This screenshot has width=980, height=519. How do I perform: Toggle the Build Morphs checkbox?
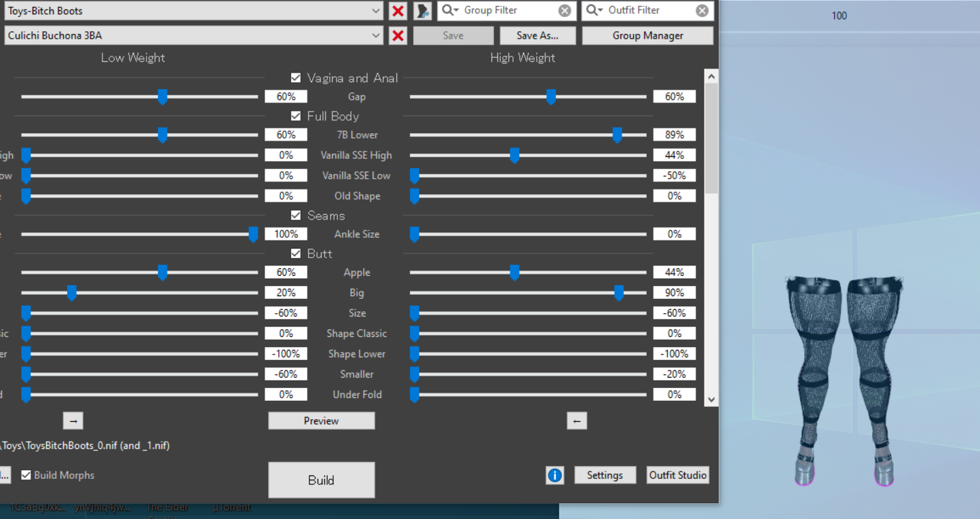26,475
